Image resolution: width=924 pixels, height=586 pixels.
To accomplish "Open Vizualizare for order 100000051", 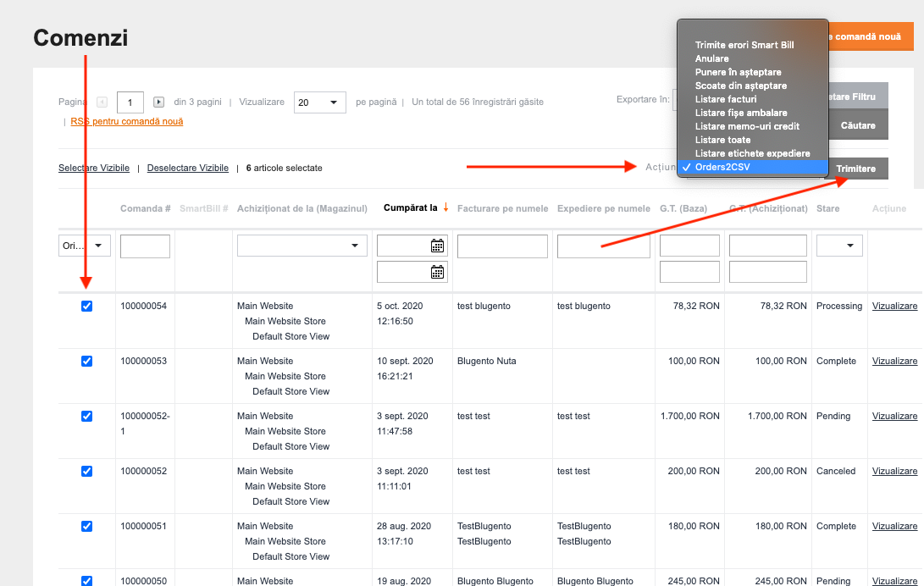I will pyautogui.click(x=894, y=527).
